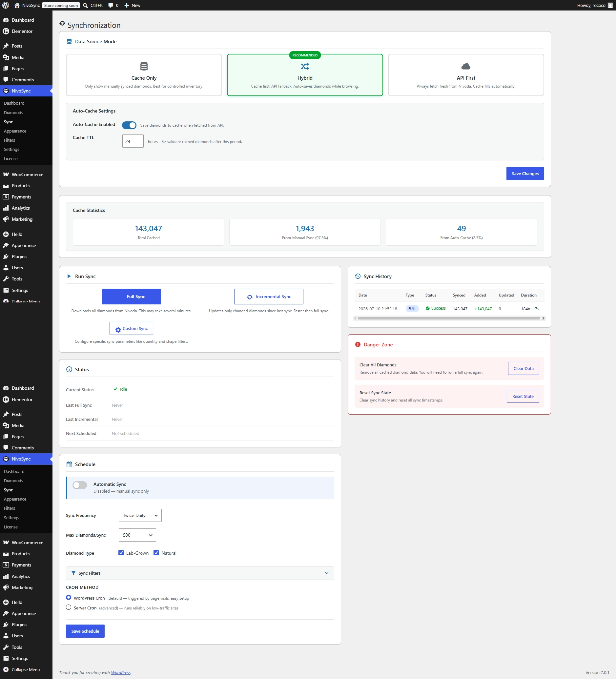Click the gear icon on Custom Sync
This screenshot has width=616, height=679.
[x=118, y=329]
